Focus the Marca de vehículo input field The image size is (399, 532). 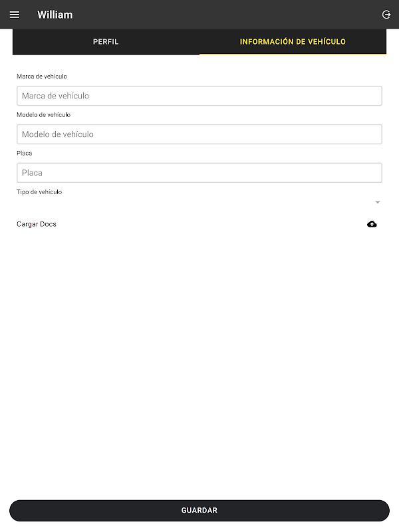(199, 96)
